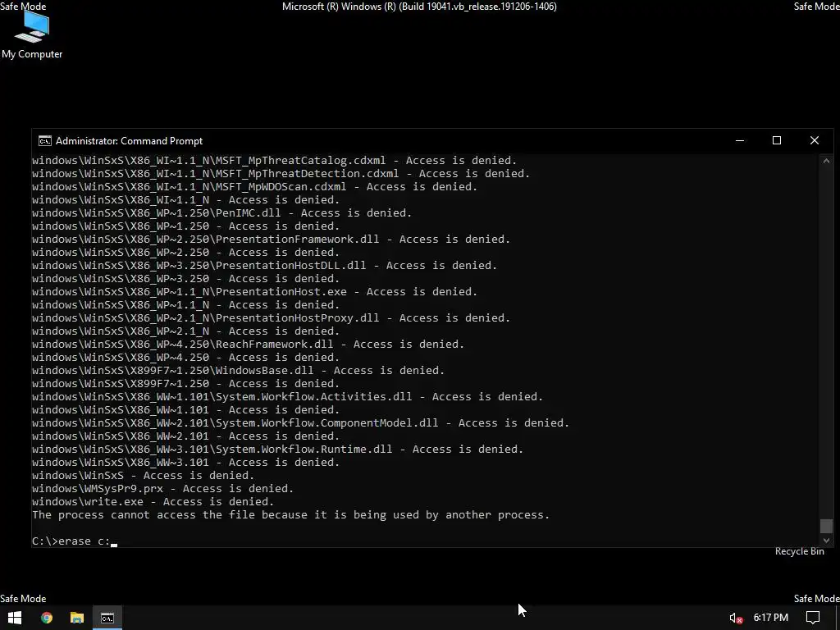Click the 'windows\write.exe - Access is denied.' line

coord(153,502)
